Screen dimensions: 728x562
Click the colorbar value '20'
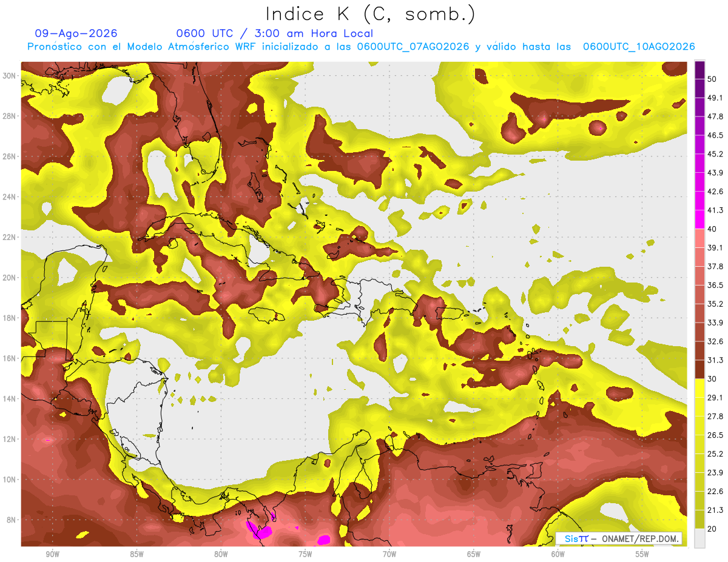pos(713,529)
